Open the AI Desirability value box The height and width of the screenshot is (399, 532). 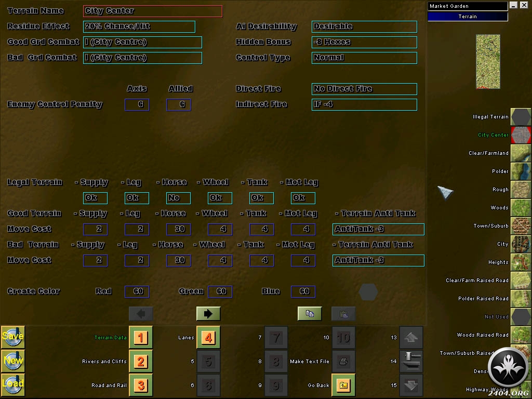[x=364, y=26]
